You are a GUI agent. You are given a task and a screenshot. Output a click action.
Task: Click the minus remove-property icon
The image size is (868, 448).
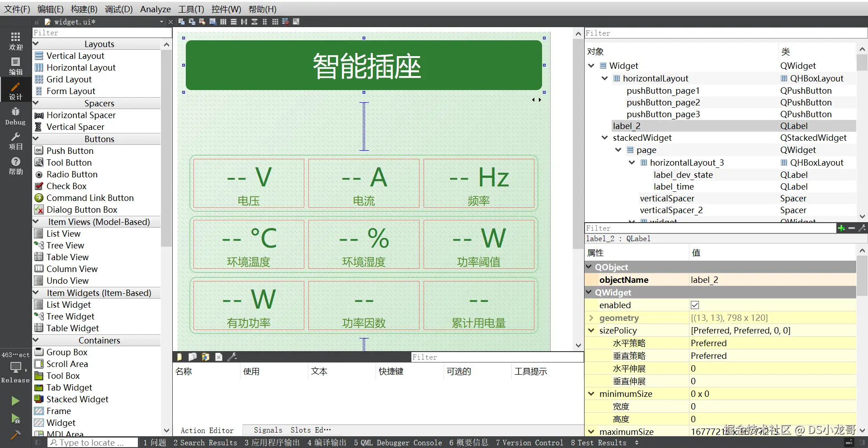tap(852, 228)
